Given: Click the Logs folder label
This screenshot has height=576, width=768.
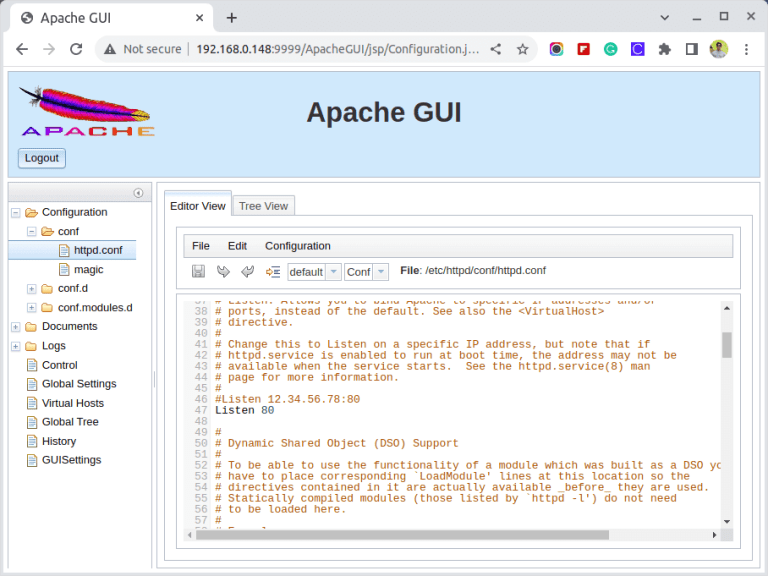Looking at the screenshot, I should click(53, 346).
